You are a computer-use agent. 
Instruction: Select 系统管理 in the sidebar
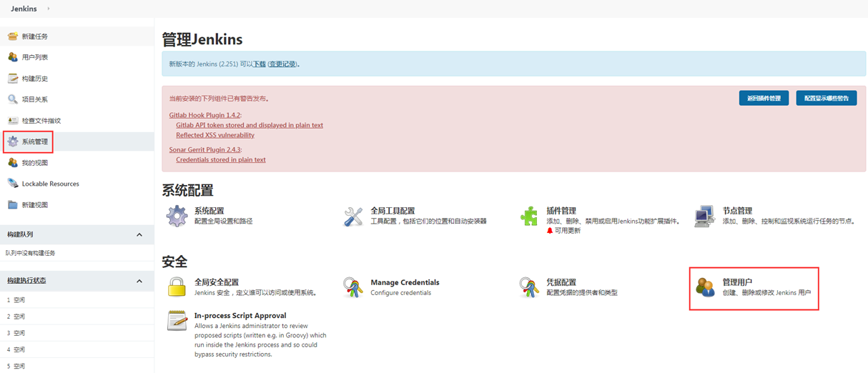pyautogui.click(x=35, y=141)
